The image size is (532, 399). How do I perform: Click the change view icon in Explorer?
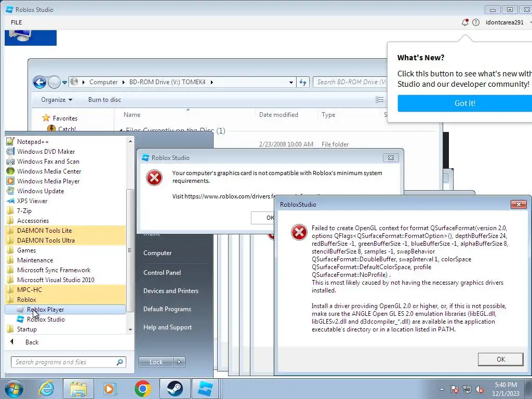379,100
